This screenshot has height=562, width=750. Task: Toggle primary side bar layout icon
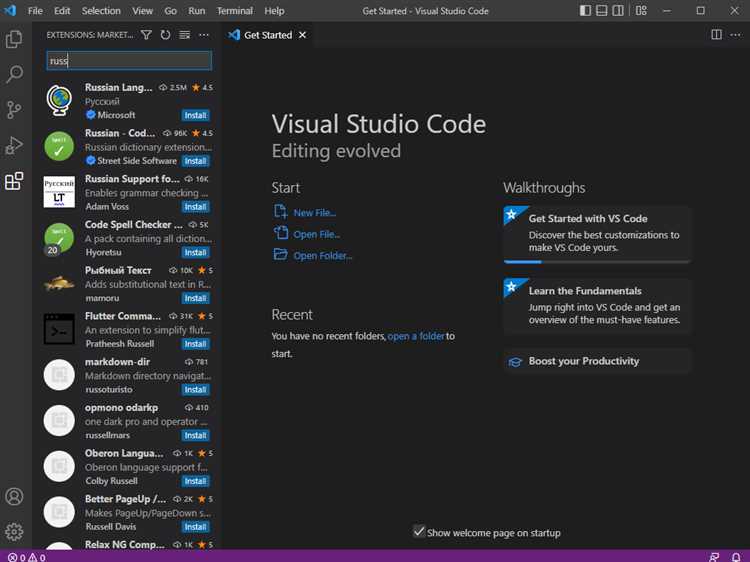click(x=585, y=11)
